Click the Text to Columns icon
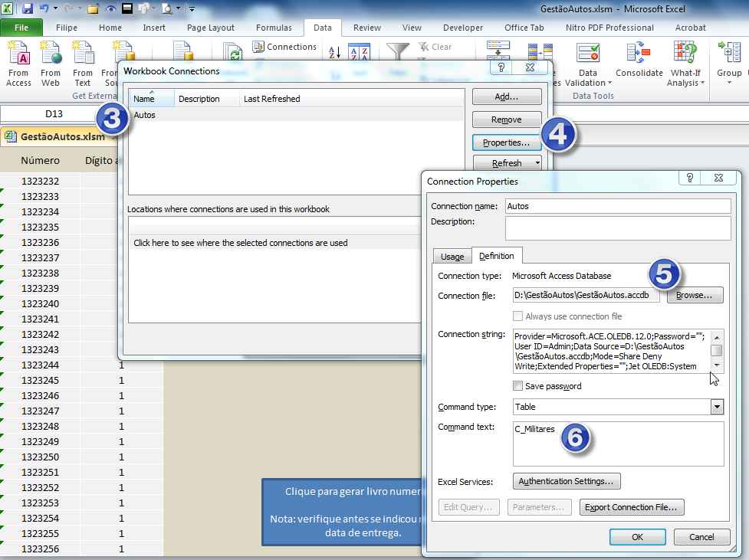Screen dimensions: 749x560 (x=498, y=51)
